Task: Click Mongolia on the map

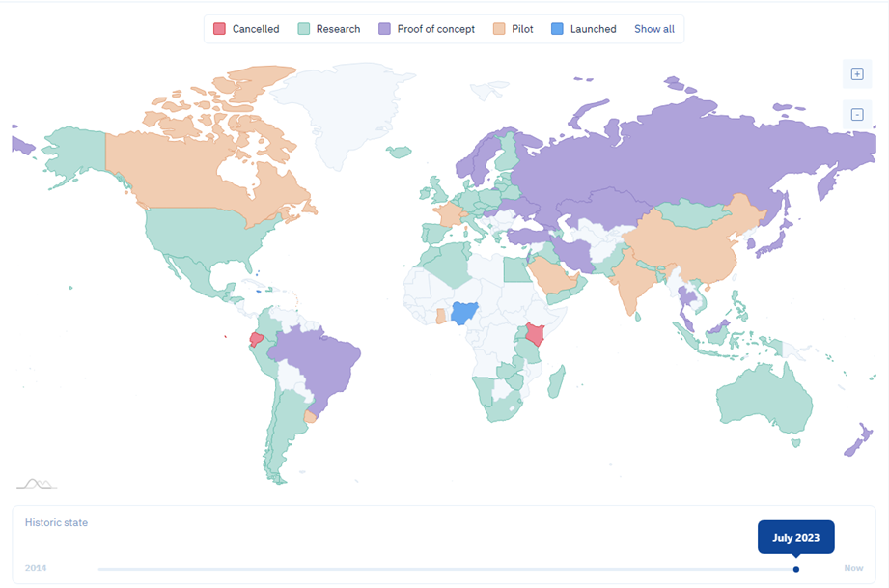Action: [692, 212]
